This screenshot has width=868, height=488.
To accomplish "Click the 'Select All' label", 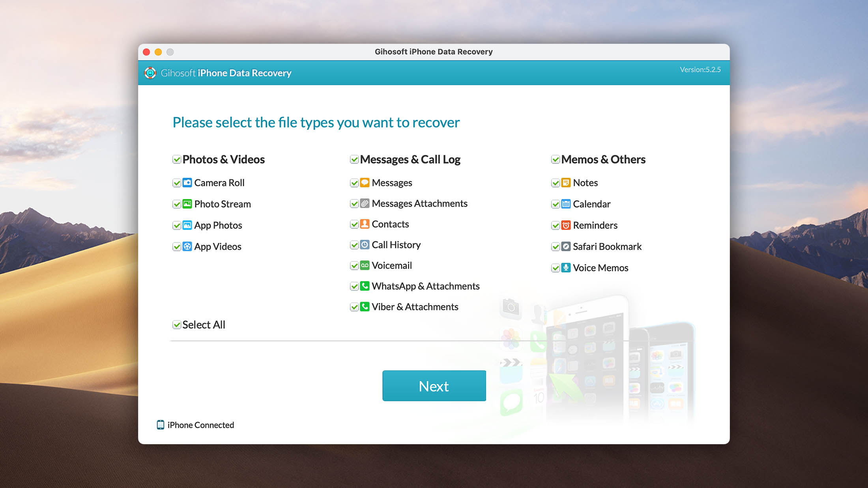I will [204, 325].
